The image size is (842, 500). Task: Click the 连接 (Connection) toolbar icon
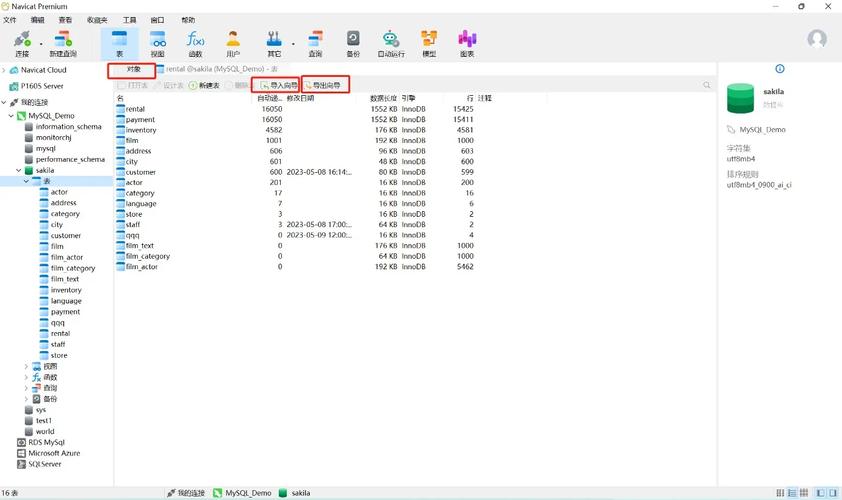(22, 40)
